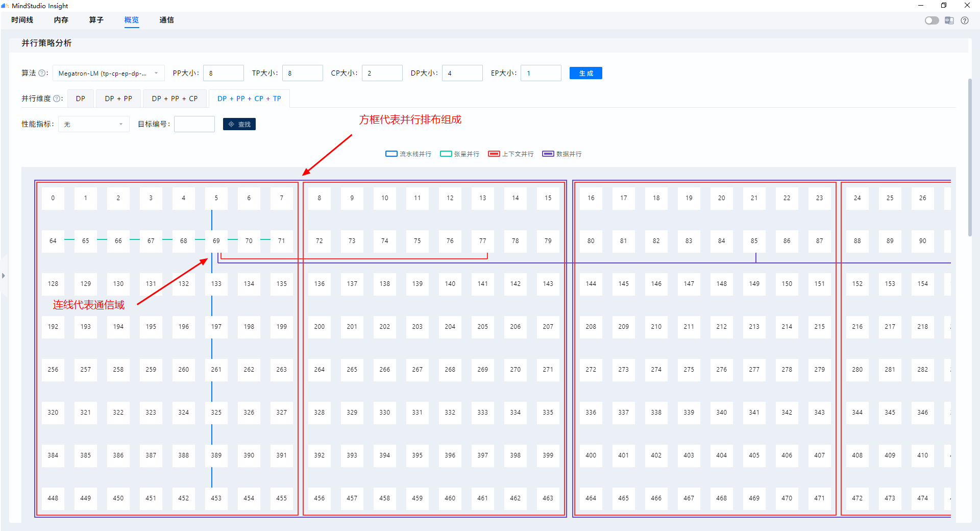The image size is (980, 531).
Task: Select rank node 72
Action: coord(320,241)
